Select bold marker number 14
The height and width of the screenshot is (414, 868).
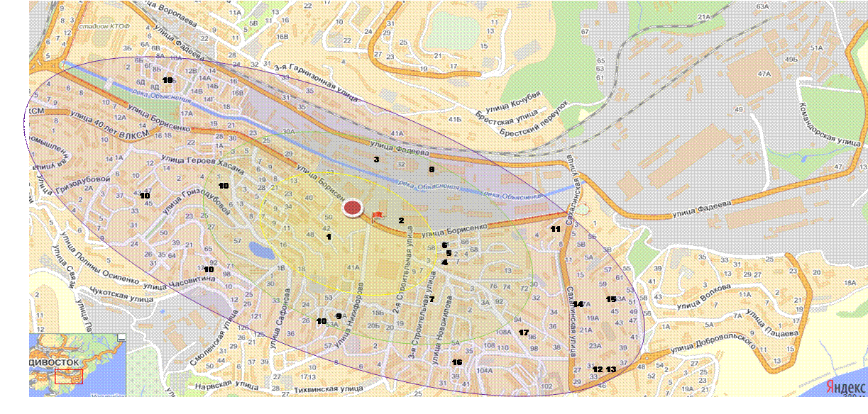[x=578, y=304]
